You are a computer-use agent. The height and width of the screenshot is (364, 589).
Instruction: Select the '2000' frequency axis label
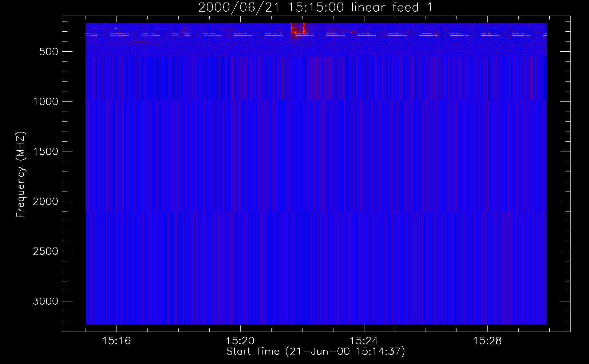46,201
